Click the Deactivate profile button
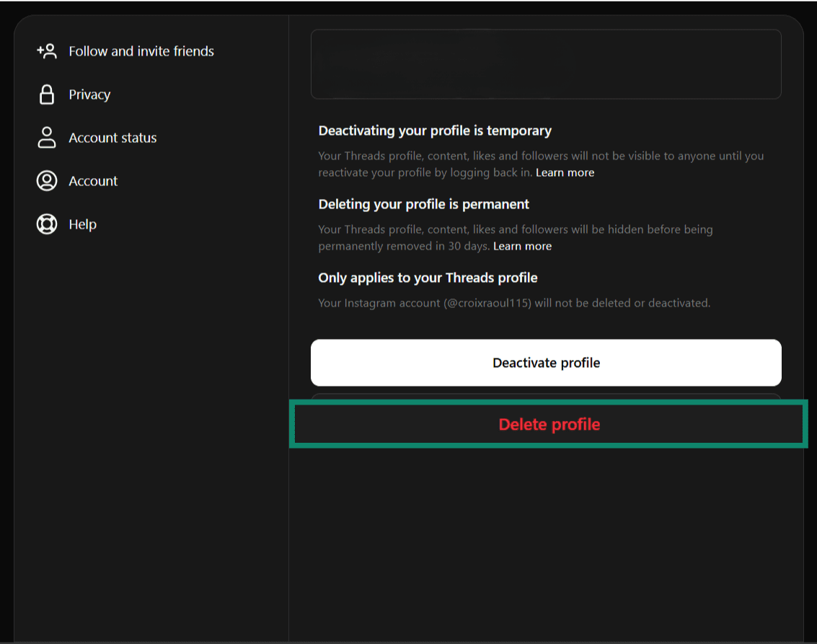817x644 pixels. (x=546, y=363)
